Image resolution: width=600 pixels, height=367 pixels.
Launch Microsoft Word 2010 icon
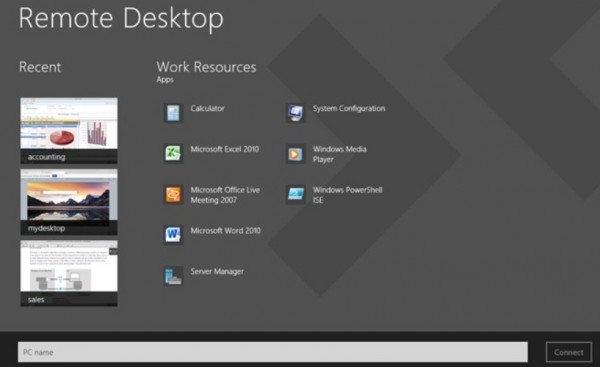tap(173, 235)
